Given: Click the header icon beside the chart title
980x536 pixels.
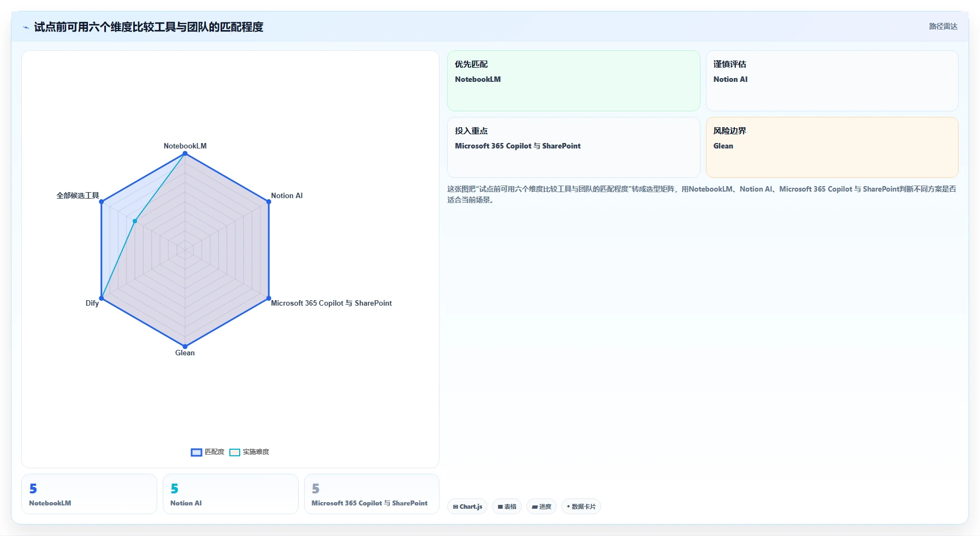Looking at the screenshot, I should (26, 27).
